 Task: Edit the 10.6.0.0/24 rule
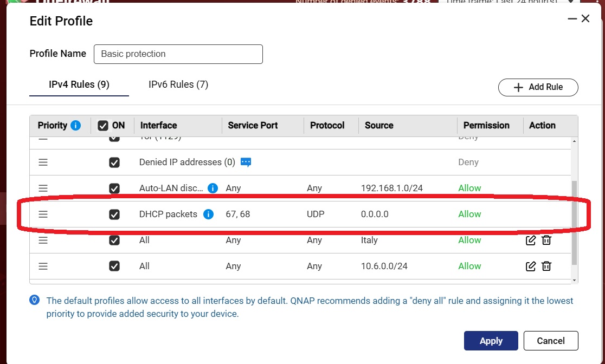coord(531,266)
